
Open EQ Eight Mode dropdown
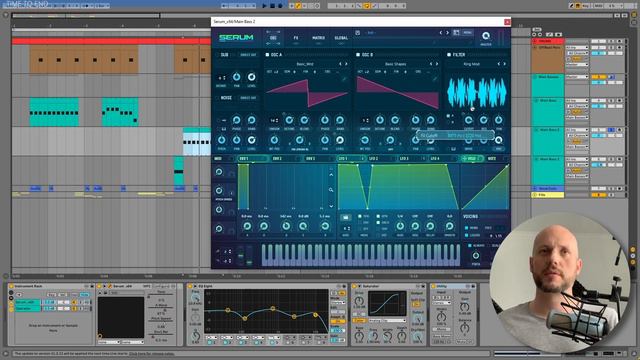pyautogui.click(x=338, y=303)
